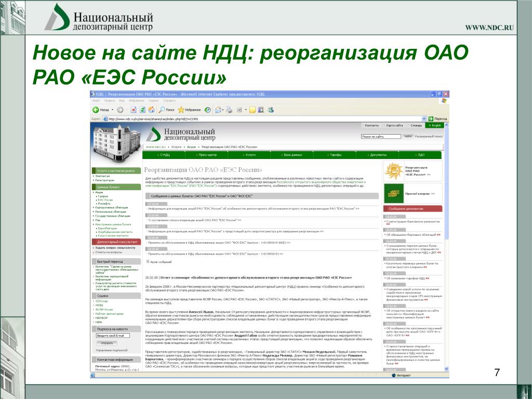The height and width of the screenshot is (399, 532).
Task: Click the Поиск по сайту search field
Action: pyautogui.click(x=381, y=137)
